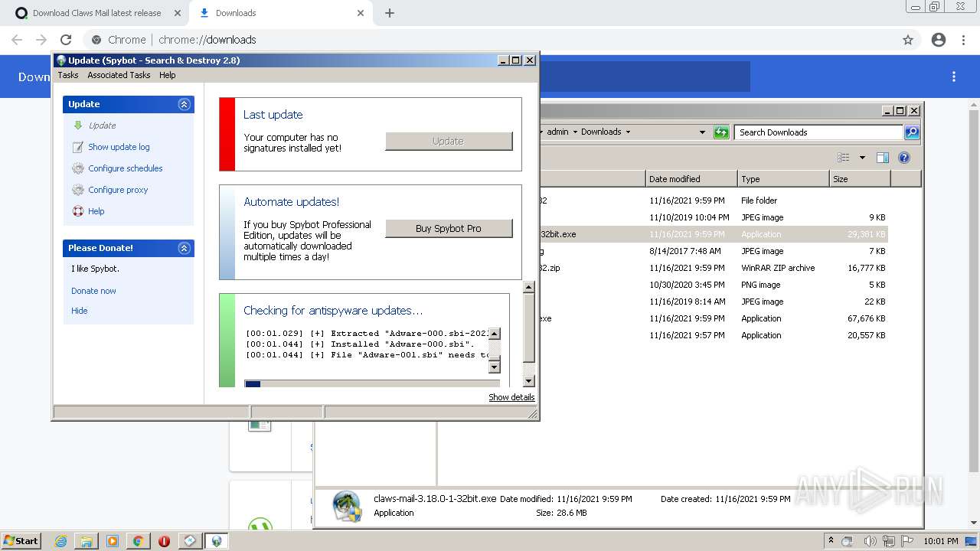
Task: Toggle Explorer preview pane icon
Action: (883, 158)
